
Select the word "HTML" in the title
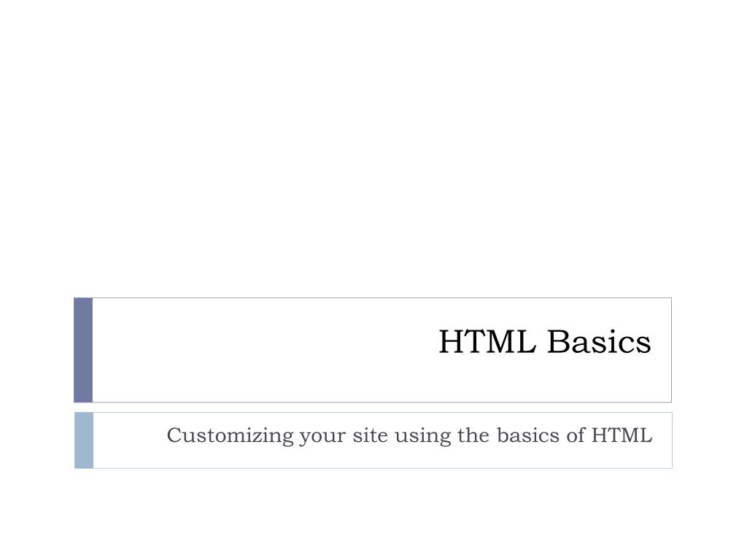pyautogui.click(x=487, y=341)
